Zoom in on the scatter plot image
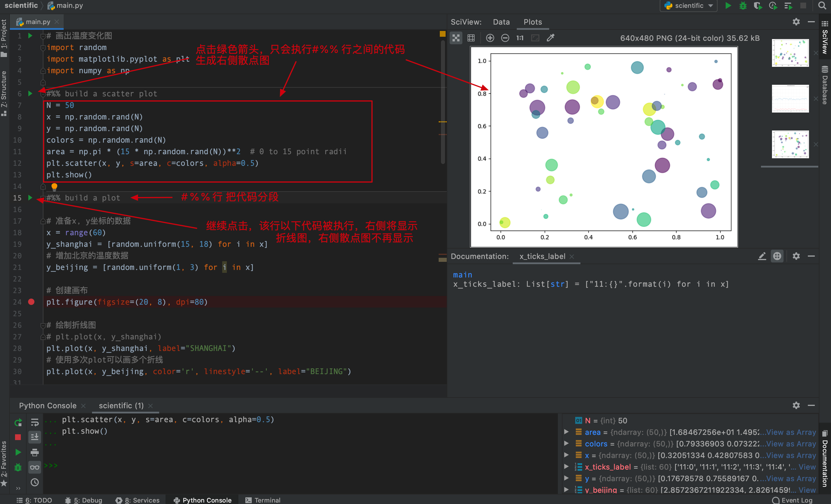The image size is (831, 504). [x=490, y=38]
